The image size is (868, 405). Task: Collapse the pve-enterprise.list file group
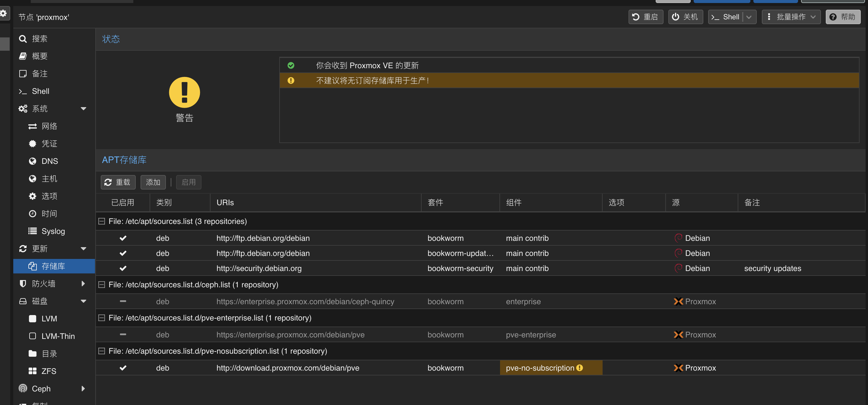[101, 318]
